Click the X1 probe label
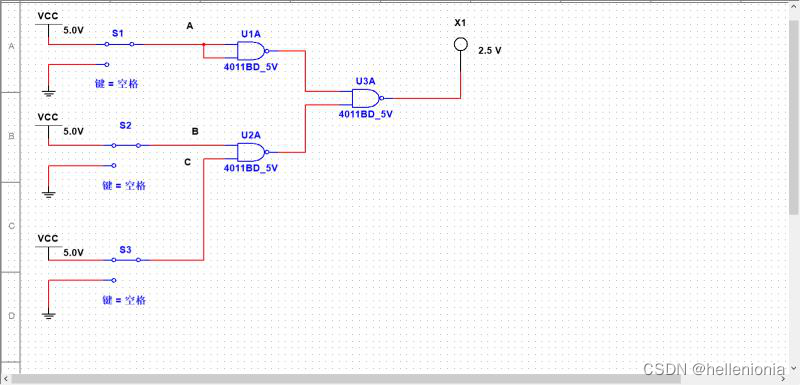The height and width of the screenshot is (385, 800). tap(460, 23)
